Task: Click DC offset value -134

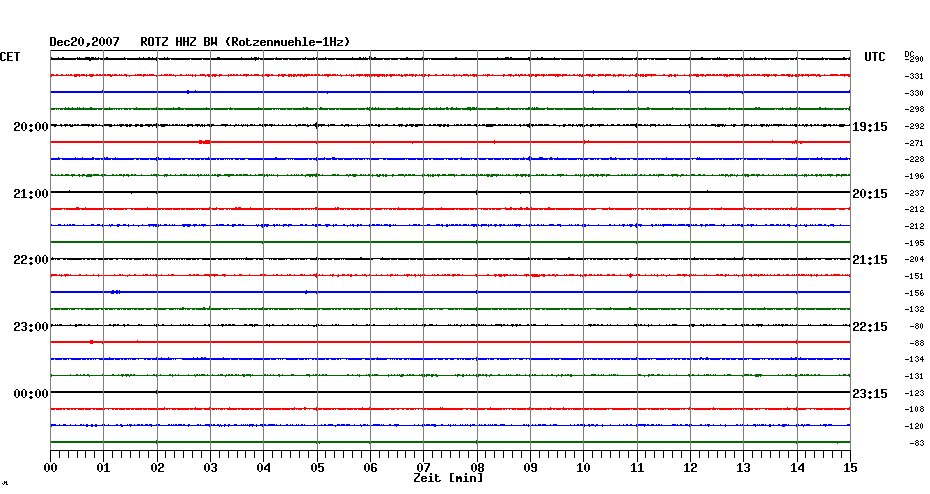Action: pos(914,359)
